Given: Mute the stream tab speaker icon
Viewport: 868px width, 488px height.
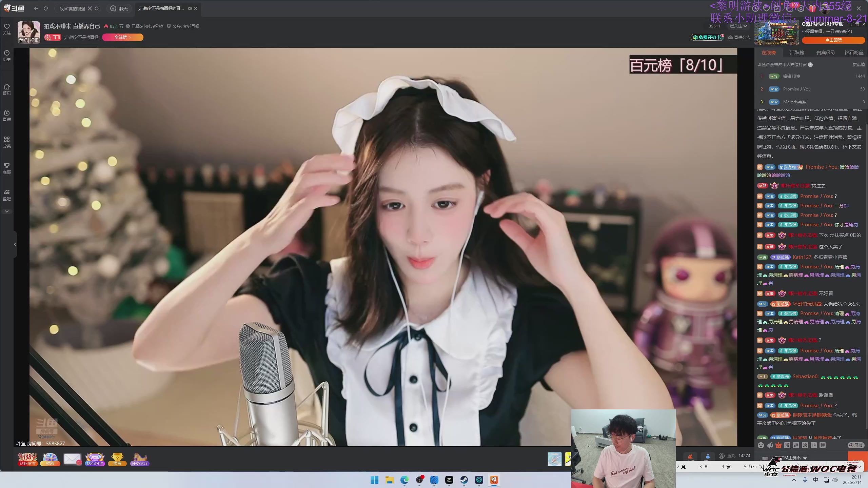Looking at the screenshot, I should click(x=190, y=8).
